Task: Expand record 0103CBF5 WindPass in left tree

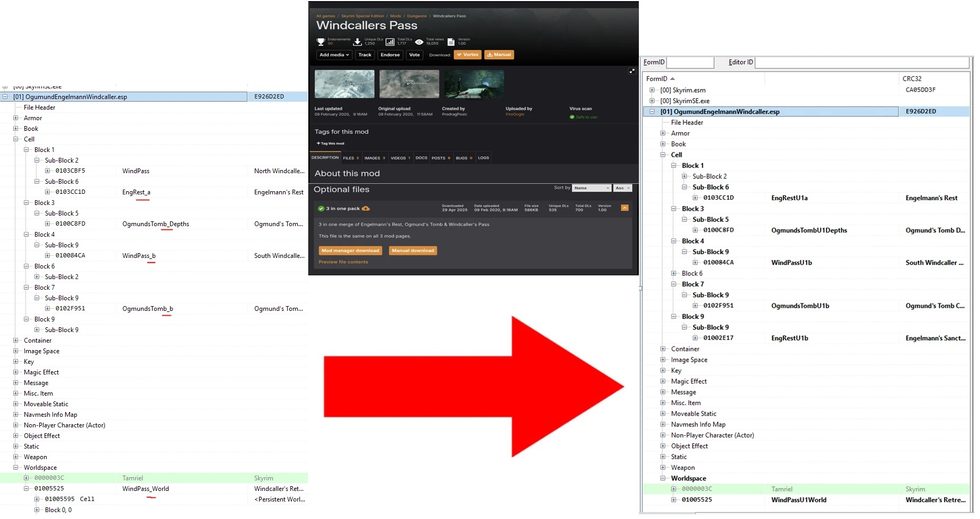Action: click(x=47, y=171)
